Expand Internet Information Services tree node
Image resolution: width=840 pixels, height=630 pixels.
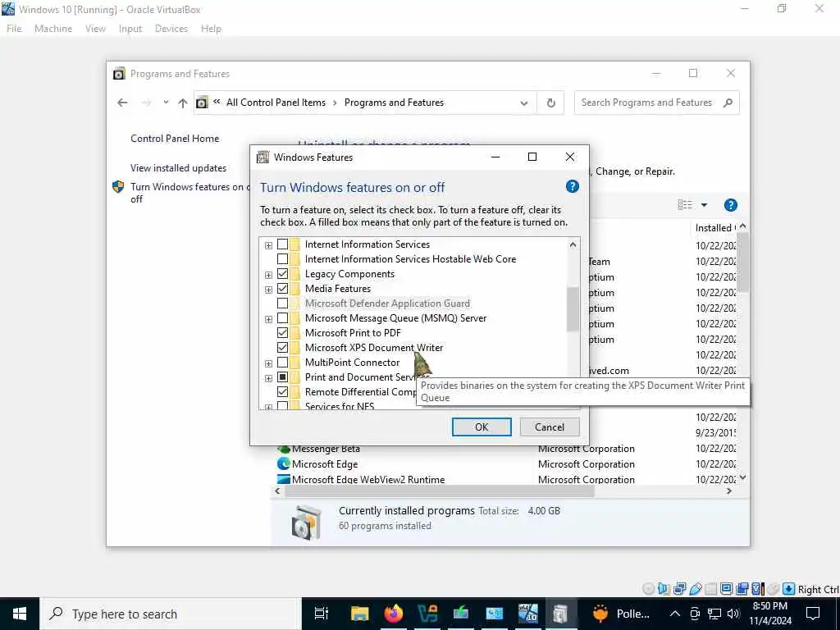268,245
